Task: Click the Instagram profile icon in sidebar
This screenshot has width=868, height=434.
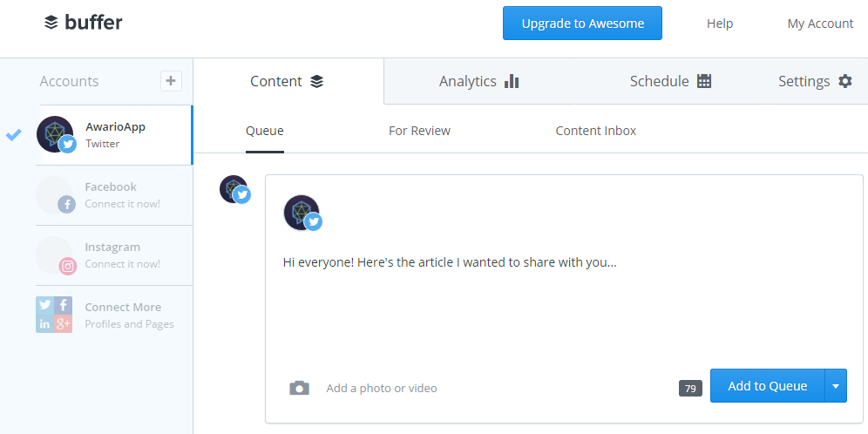Action: 56,255
